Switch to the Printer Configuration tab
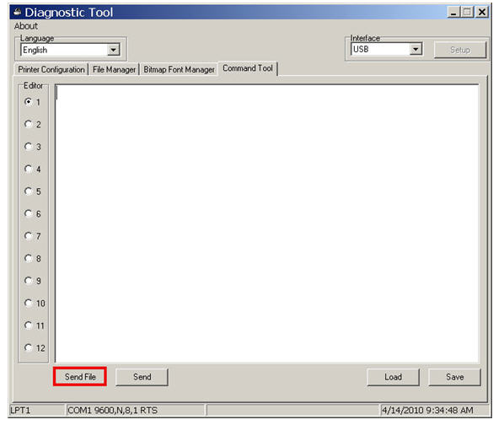The width and height of the screenshot is (504, 425). click(51, 69)
